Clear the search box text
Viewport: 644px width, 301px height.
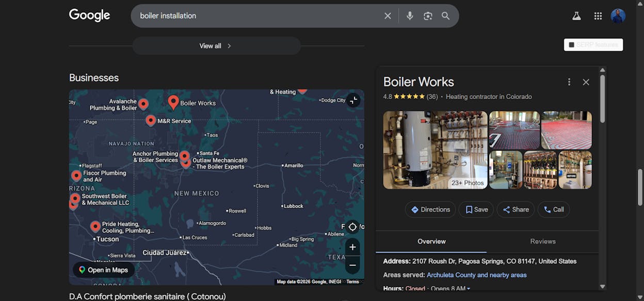pyautogui.click(x=388, y=16)
